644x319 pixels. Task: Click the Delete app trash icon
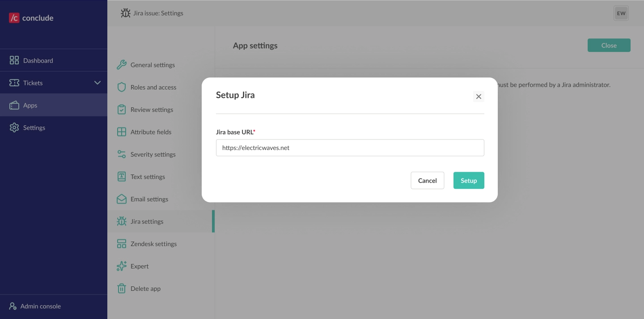pos(122,288)
